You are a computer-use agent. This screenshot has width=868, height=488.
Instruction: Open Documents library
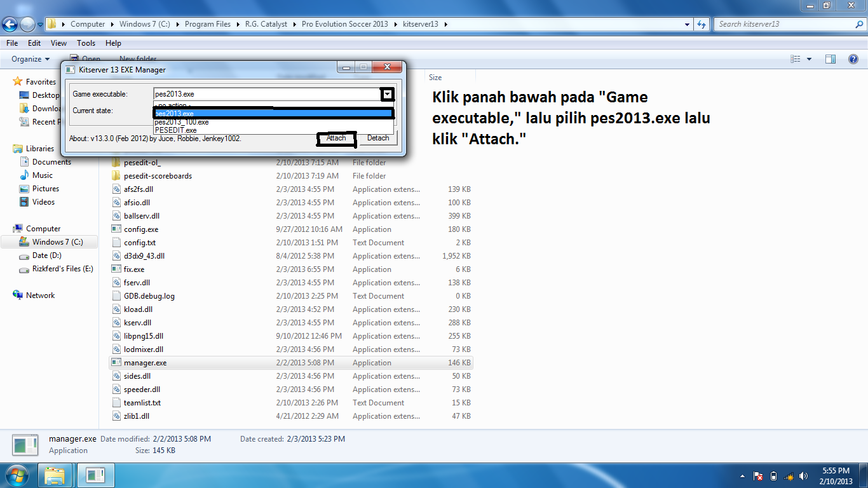51,162
